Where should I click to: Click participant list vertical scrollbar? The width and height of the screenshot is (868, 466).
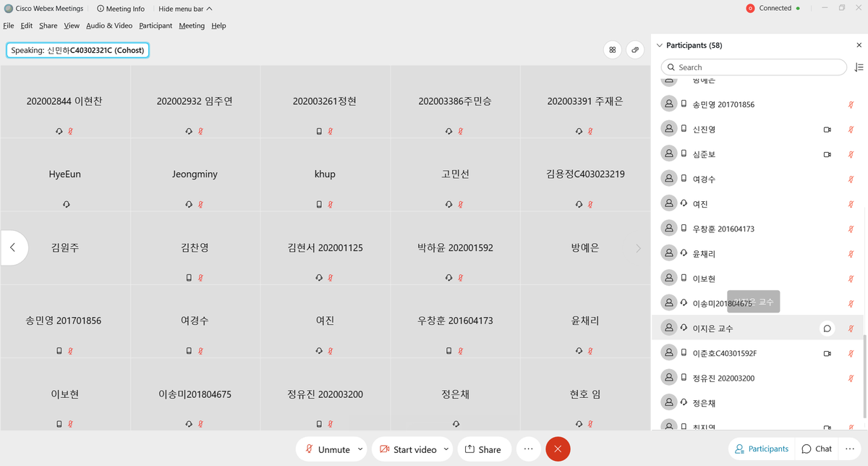tap(865, 376)
